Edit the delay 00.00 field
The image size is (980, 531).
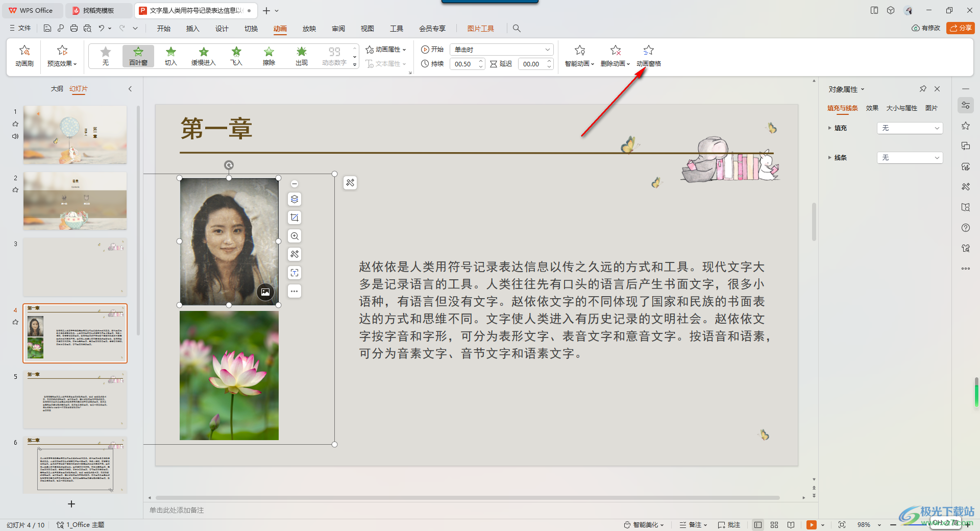pyautogui.click(x=532, y=64)
